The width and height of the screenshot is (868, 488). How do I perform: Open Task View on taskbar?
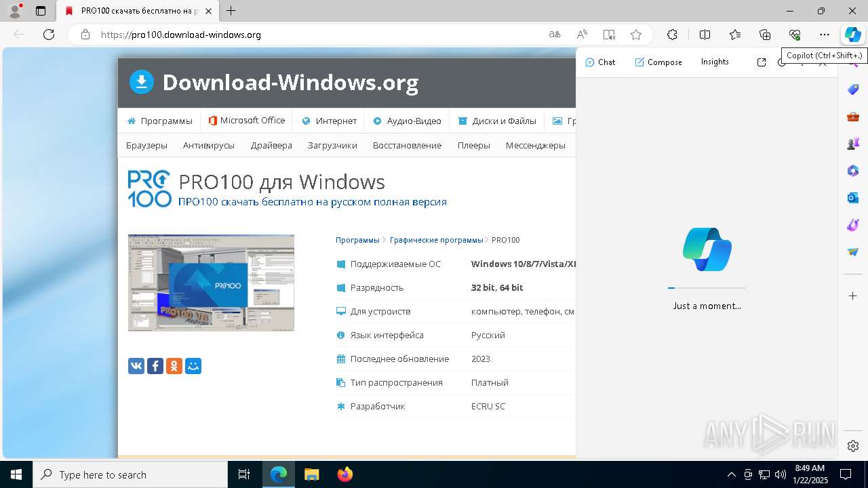click(x=244, y=474)
